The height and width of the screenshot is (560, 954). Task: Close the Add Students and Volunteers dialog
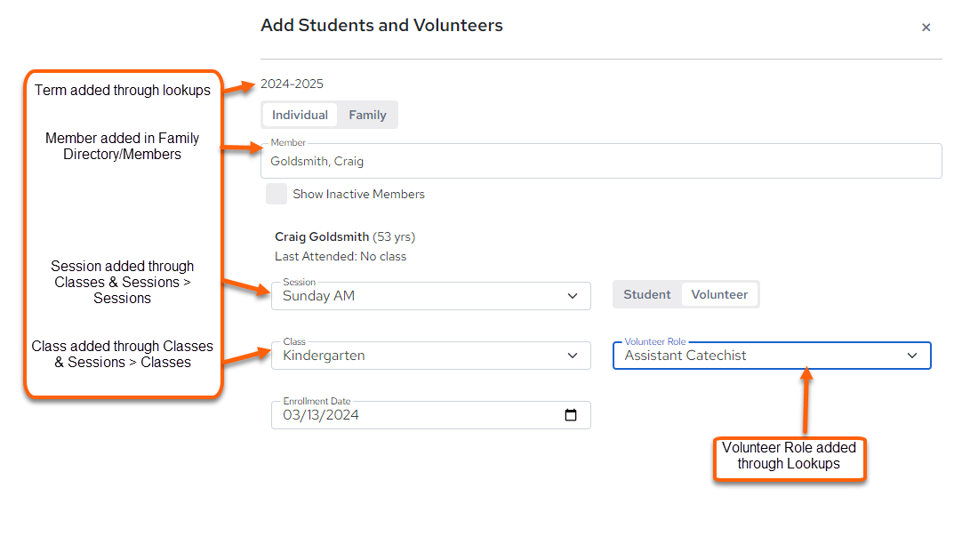[x=926, y=28]
